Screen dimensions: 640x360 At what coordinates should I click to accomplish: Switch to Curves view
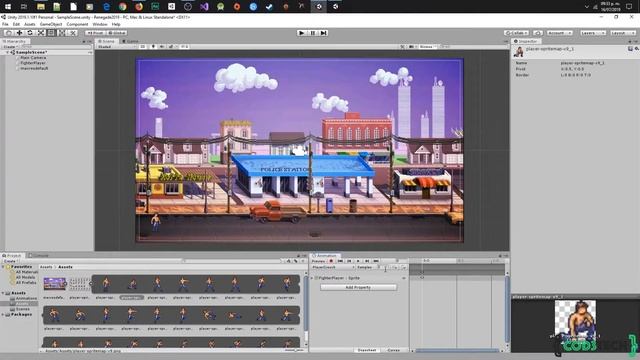tap(393, 350)
